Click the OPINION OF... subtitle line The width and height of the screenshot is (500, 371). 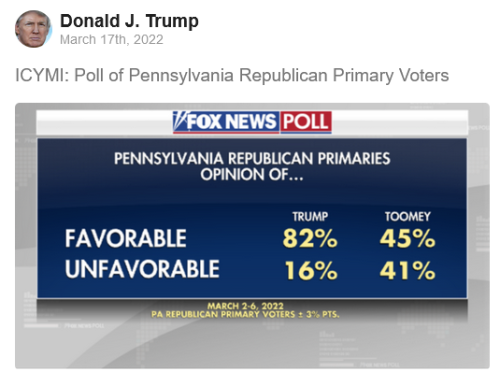tap(252, 174)
